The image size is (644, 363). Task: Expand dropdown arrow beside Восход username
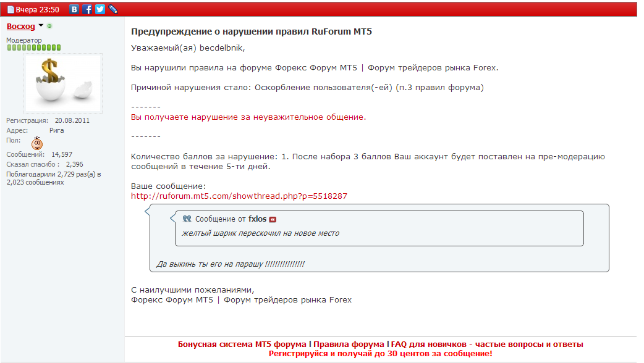41,25
